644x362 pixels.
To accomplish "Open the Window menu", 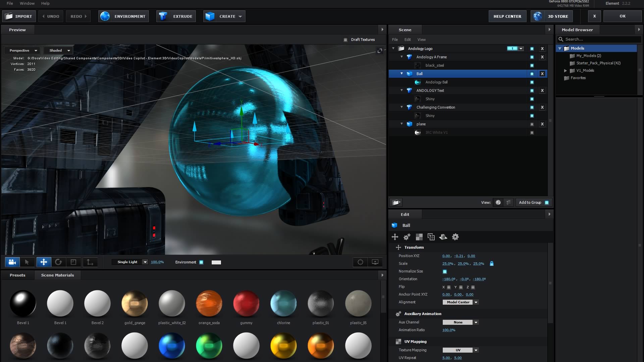I will tap(27, 3).
